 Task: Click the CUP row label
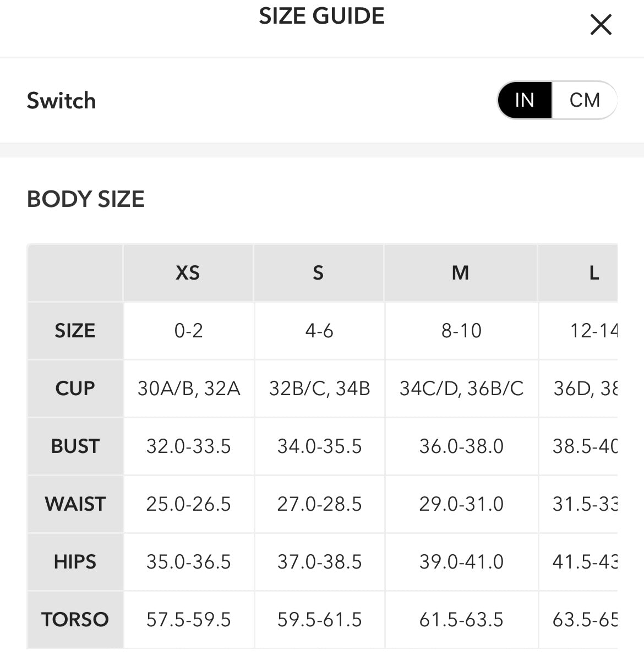[75, 389]
